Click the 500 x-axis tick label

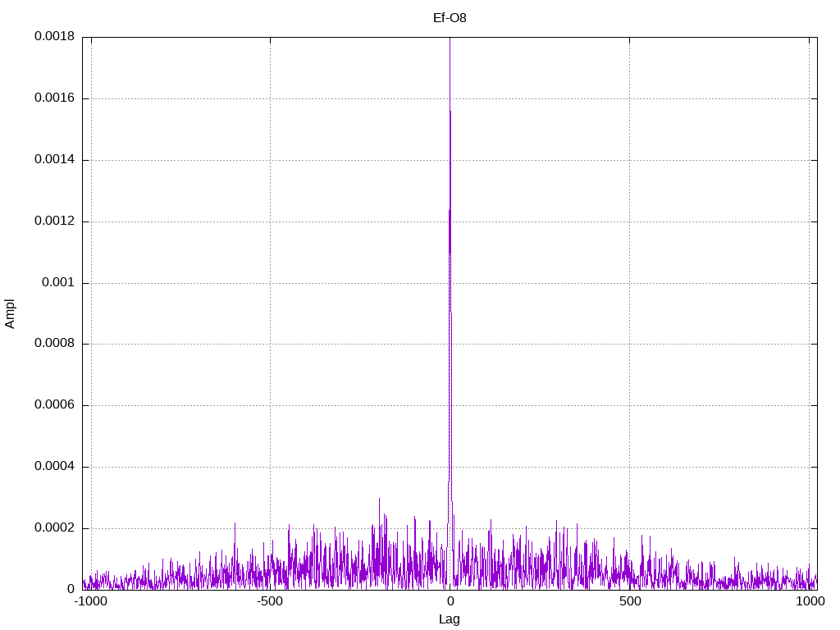tap(630, 601)
